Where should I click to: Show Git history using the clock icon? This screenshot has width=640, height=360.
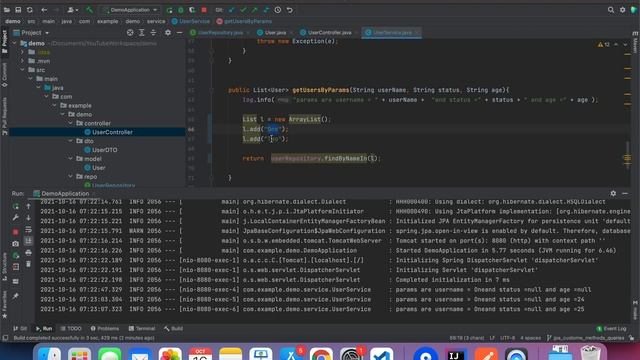(x=278, y=10)
